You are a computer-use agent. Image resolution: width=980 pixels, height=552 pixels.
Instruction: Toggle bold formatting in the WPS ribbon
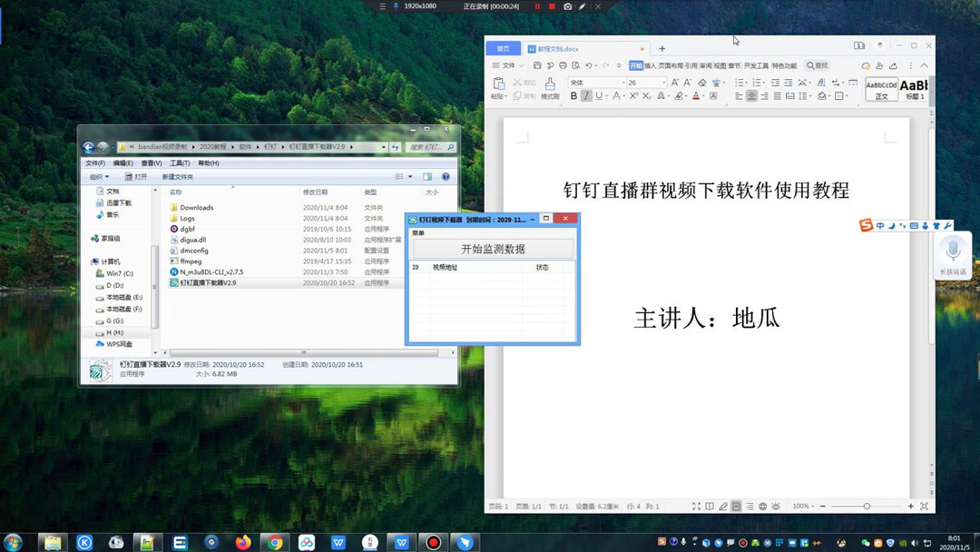pyautogui.click(x=573, y=94)
